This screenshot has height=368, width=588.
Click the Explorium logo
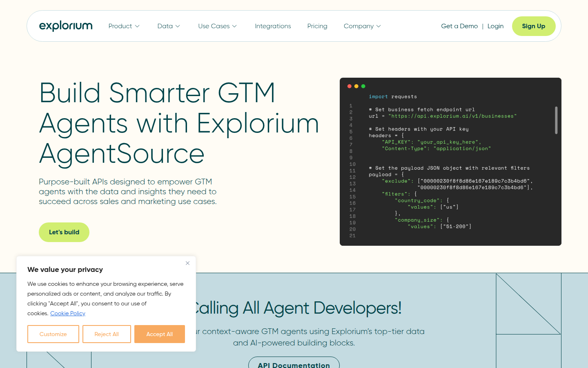tap(66, 26)
